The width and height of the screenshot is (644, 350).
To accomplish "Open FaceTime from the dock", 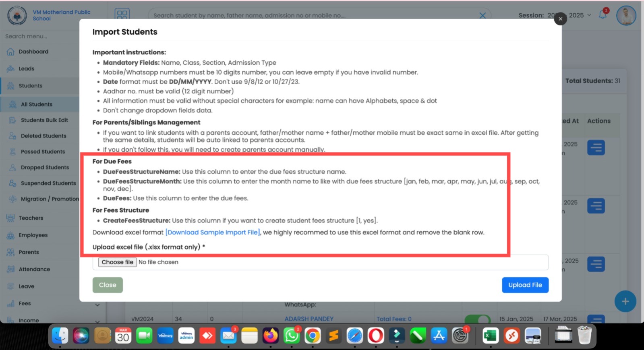I will [x=144, y=336].
